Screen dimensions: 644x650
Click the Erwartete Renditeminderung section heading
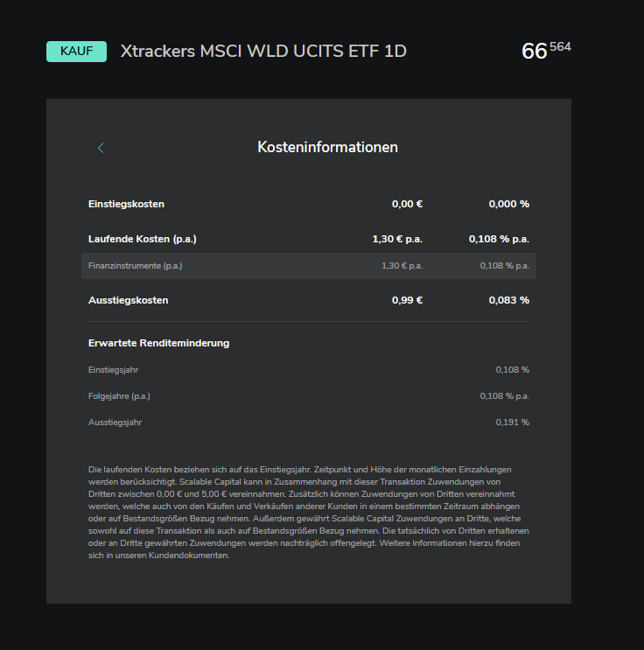[x=158, y=343]
